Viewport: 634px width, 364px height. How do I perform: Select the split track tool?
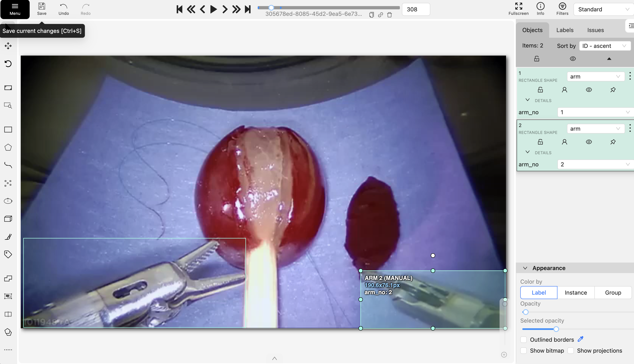pos(8,314)
